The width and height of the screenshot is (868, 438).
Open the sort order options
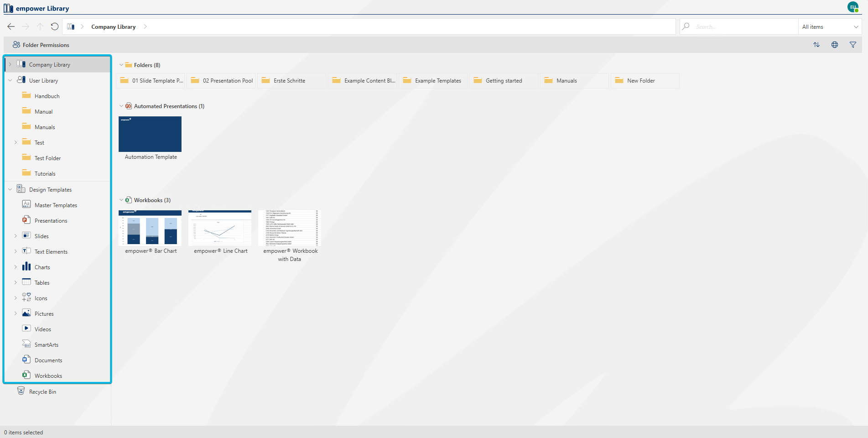pos(816,45)
